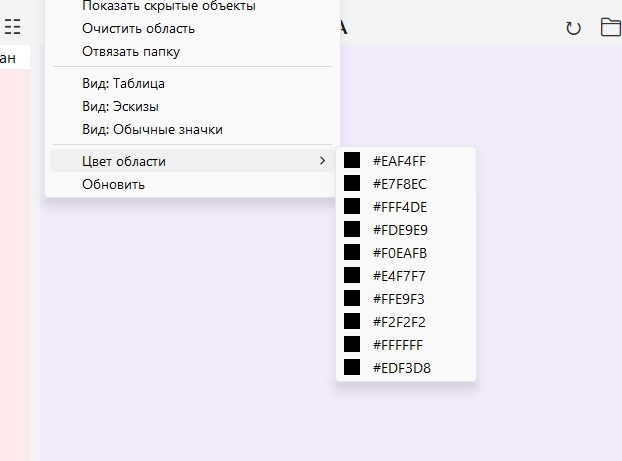Click the refresh arrow icon in toolbar
622x461 pixels.
[573, 28]
